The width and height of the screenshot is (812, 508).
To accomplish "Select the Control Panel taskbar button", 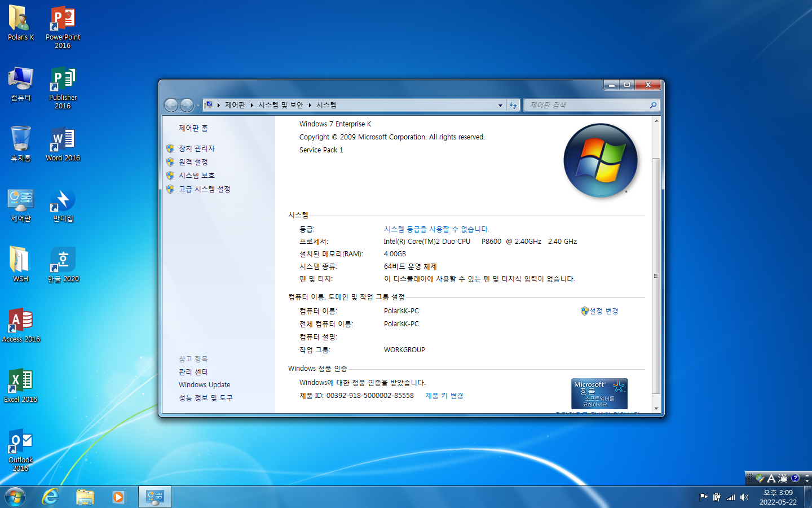I will 155,497.
